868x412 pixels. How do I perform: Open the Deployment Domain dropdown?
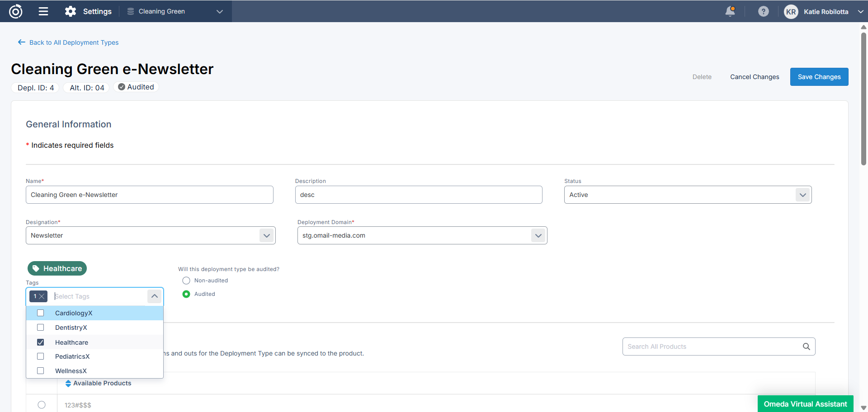tap(538, 235)
